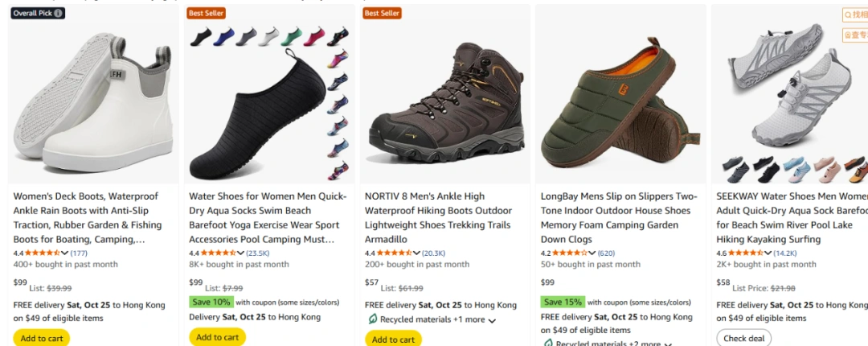The image size is (868, 346).
Task: Click star rating icons for Women's Deck Boots
Action: pos(43,253)
